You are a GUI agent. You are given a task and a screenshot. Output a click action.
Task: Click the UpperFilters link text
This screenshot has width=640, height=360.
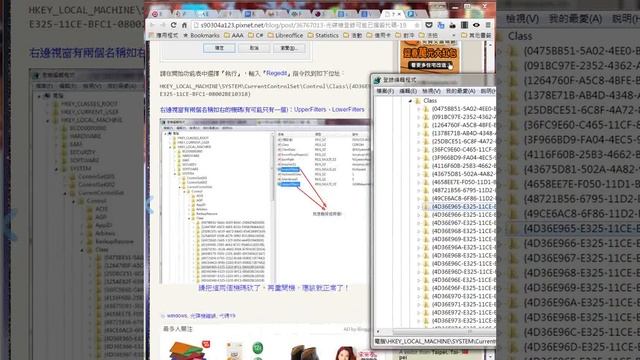(x=310, y=109)
